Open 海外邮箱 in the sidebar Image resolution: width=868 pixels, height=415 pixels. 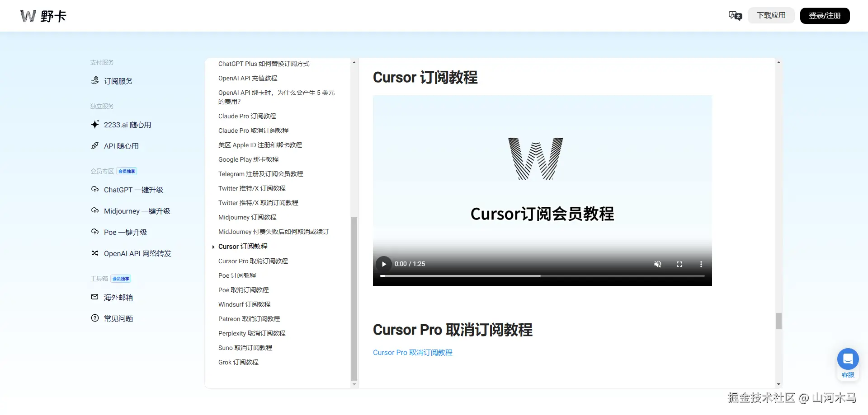(x=118, y=298)
